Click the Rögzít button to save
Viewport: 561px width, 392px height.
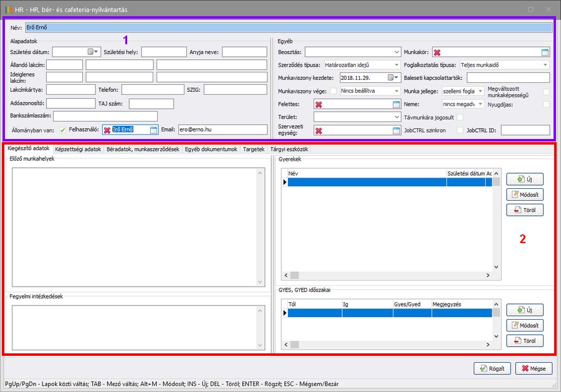tap(492, 368)
